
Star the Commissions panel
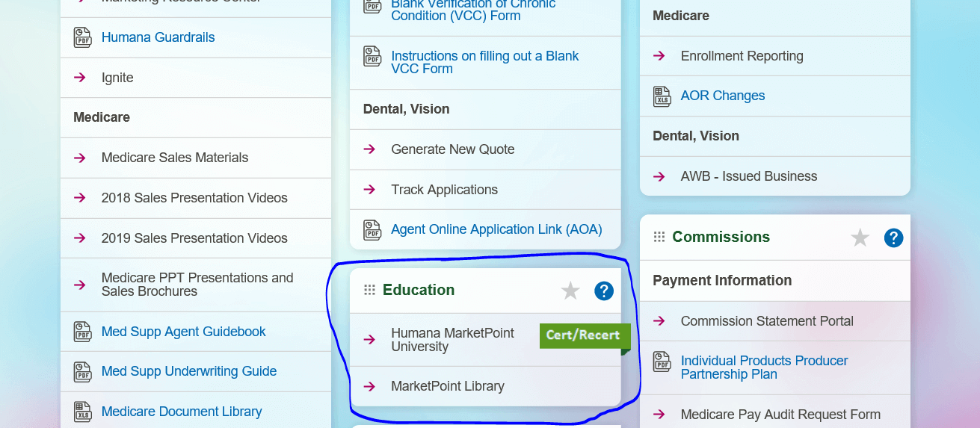point(860,238)
